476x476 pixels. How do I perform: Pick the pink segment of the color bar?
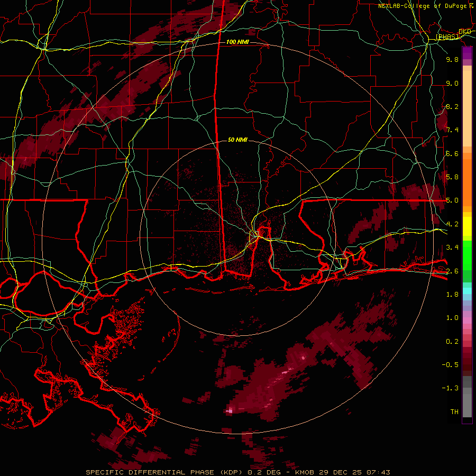pyautogui.click(x=467, y=321)
